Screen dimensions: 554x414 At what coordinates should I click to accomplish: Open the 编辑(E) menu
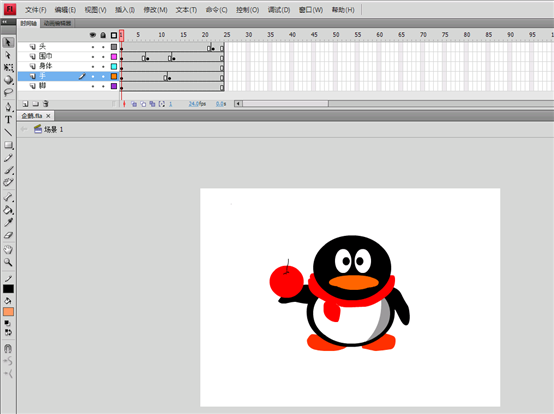click(65, 10)
